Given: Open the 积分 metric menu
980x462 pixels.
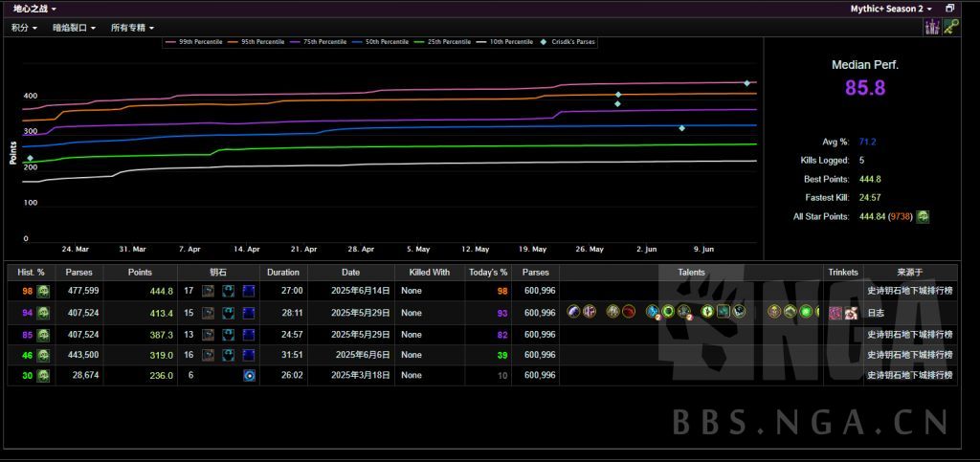Looking at the screenshot, I should click(x=24, y=28).
